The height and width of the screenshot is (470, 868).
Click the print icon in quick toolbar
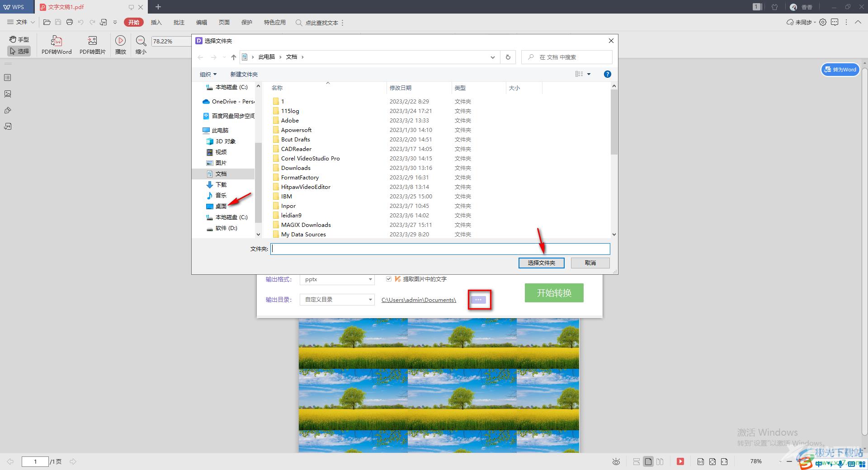(69, 22)
